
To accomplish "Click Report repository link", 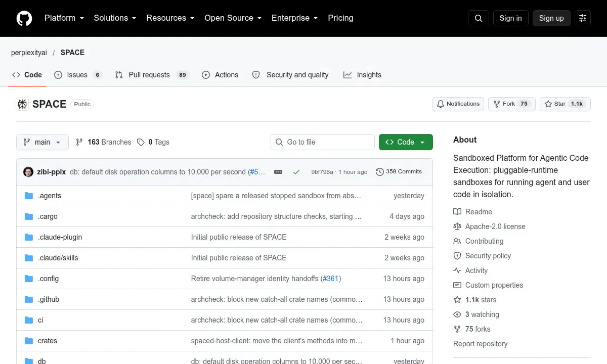I will 480,344.
